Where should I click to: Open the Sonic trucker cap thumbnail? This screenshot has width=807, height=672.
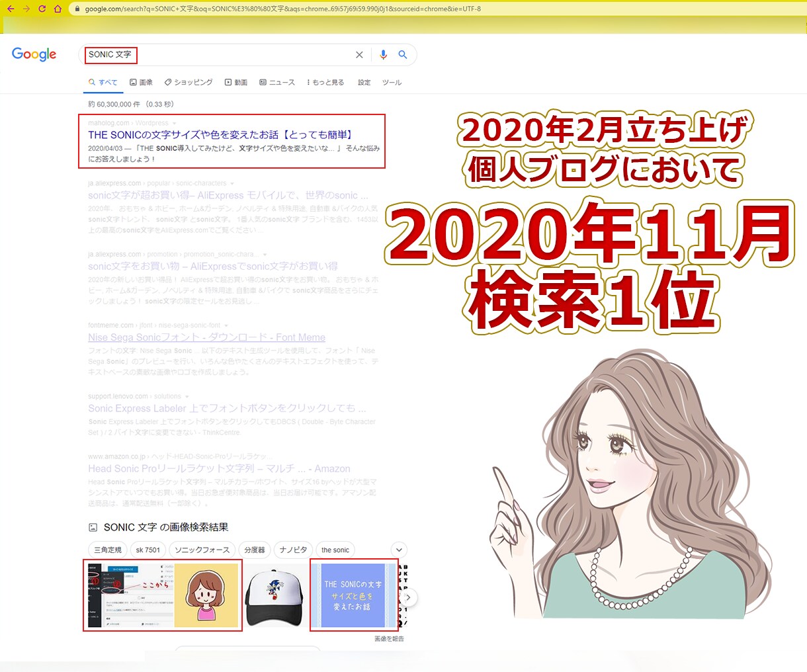coord(275,595)
